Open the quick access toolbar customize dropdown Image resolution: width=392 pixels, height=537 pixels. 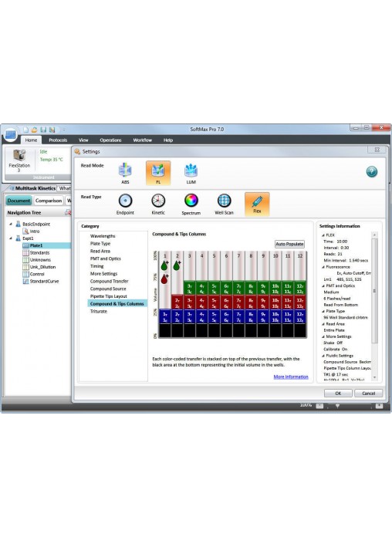pos(64,130)
